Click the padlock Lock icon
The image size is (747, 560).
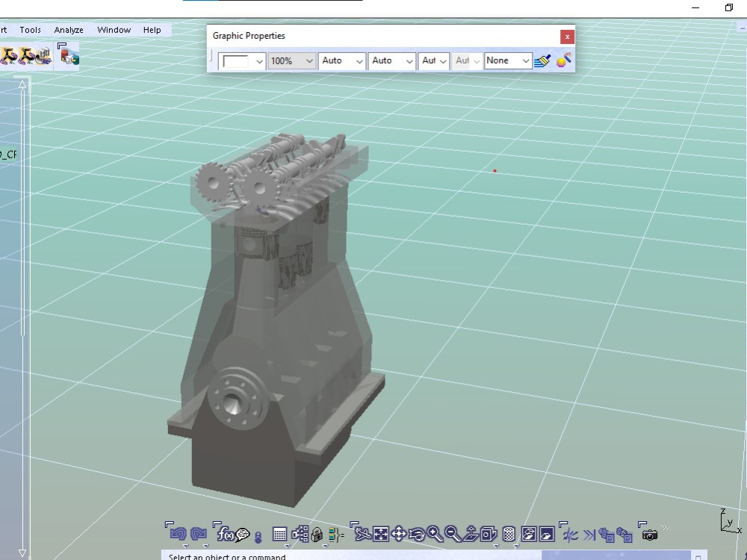point(317,535)
